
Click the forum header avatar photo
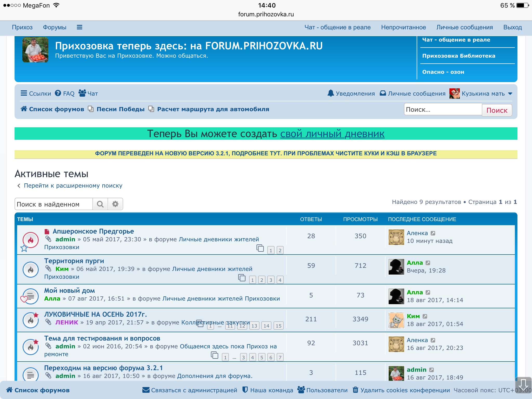click(x=35, y=50)
